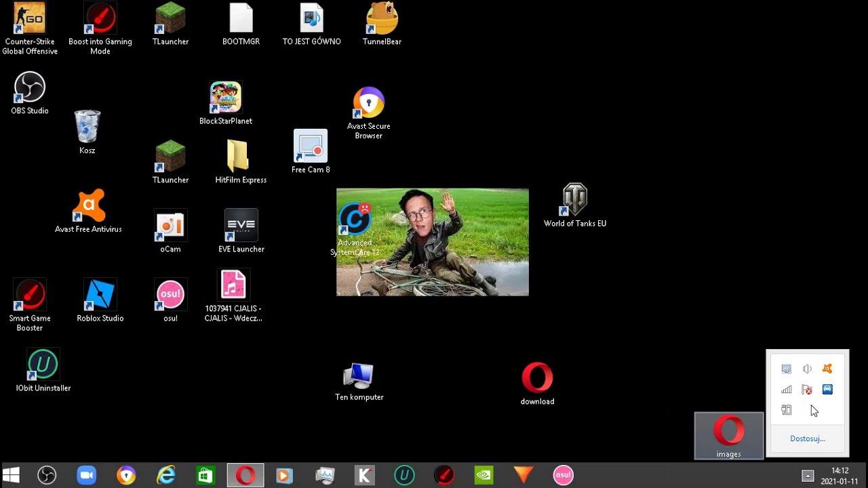
Task: Open OBS Studio desktop shortcut
Action: tap(30, 94)
